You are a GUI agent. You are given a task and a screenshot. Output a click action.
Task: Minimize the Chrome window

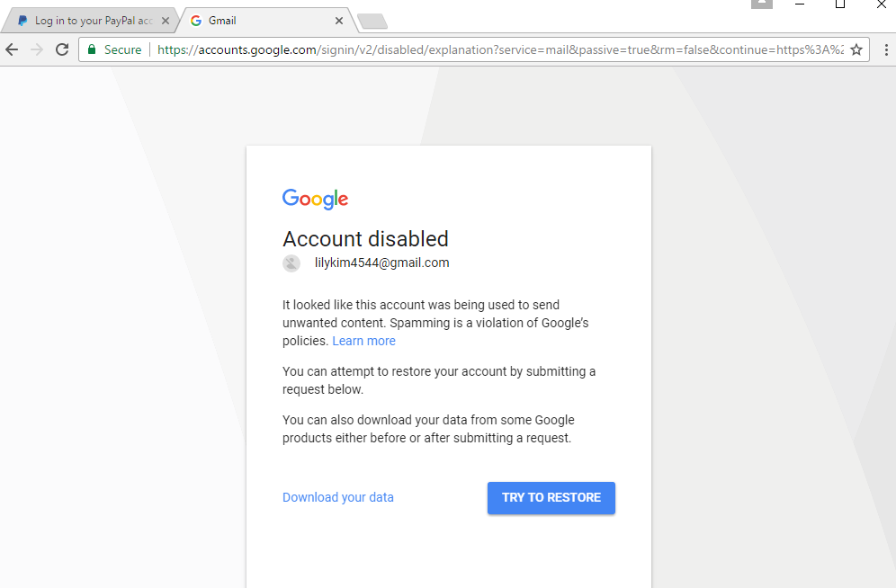tap(800, 4)
